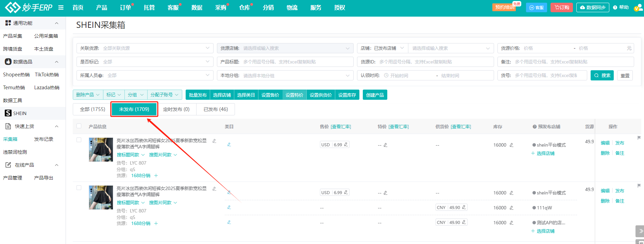Check the first product row checkbox

pyautogui.click(x=79, y=140)
